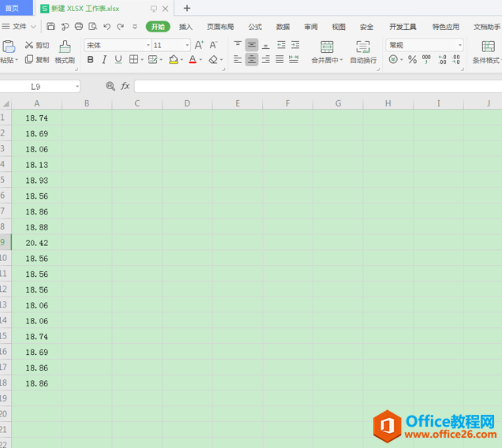Cut selection with scissors icon
The image size is (502, 448).
29,45
